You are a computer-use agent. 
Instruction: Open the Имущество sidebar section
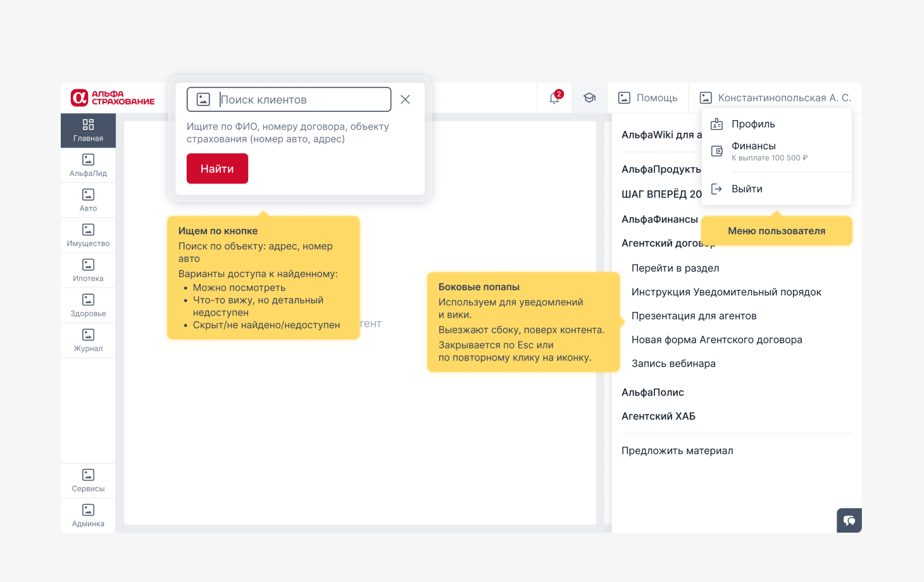coord(88,235)
